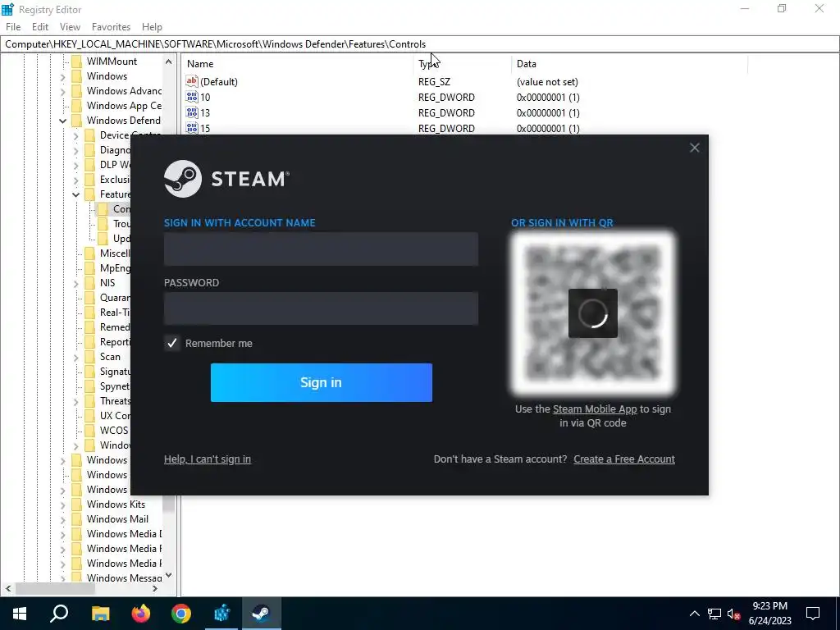Select the Spynet folder icon
Image resolution: width=840 pixels, height=630 pixels.
(90, 386)
